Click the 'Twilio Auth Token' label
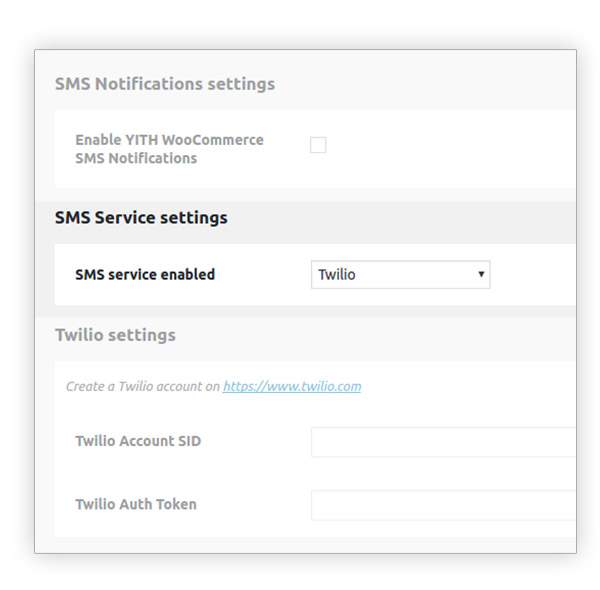Viewport: 600px width, 590px height. (x=136, y=504)
